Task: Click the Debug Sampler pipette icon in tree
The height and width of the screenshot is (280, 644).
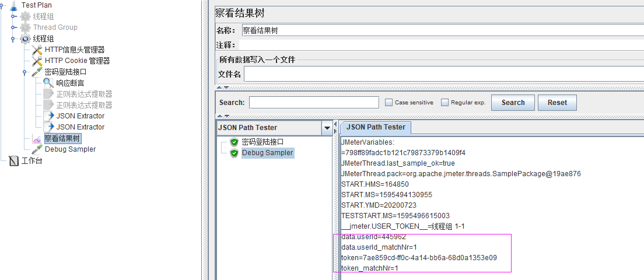Action: (x=37, y=149)
